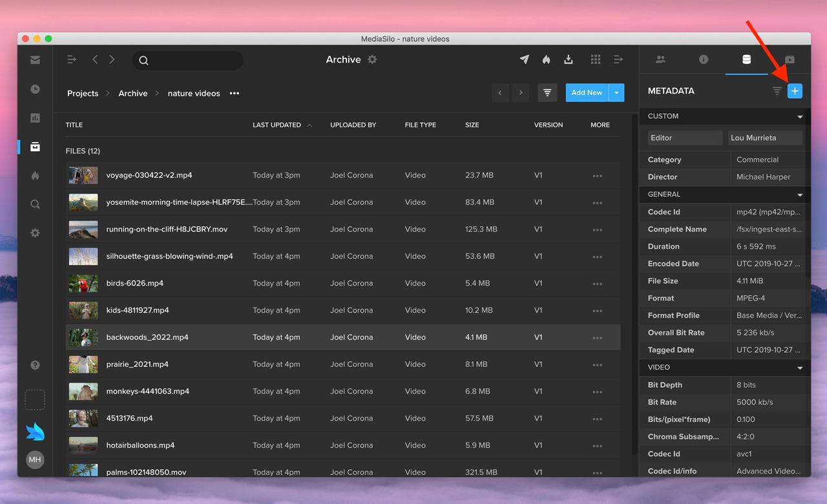This screenshot has height=504, width=827.
Task: Click the Add New button
Action: 587,92
